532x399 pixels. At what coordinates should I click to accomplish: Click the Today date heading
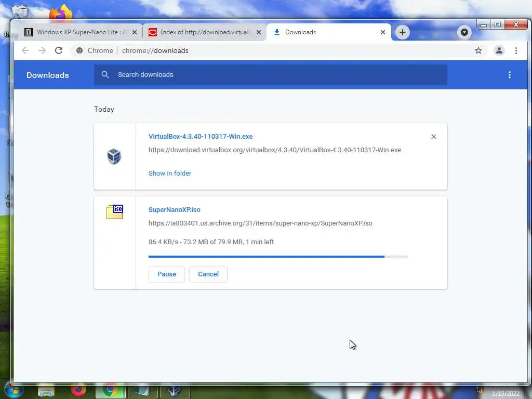coord(104,109)
